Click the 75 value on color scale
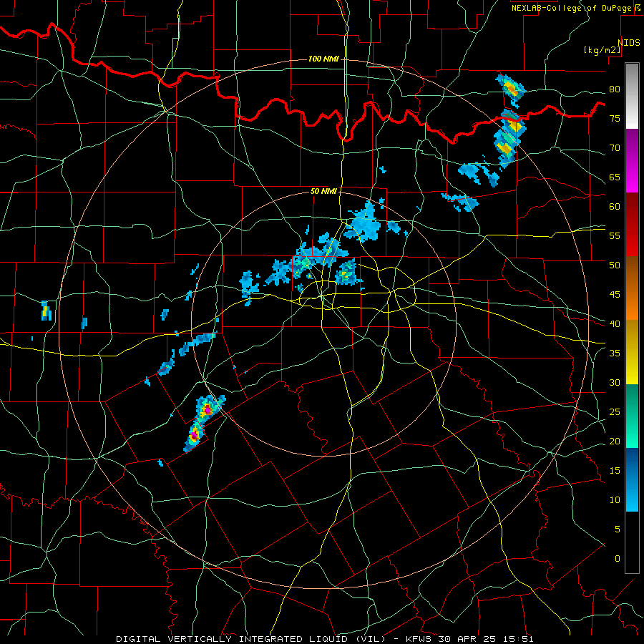This screenshot has width=644, height=644. coord(615,119)
